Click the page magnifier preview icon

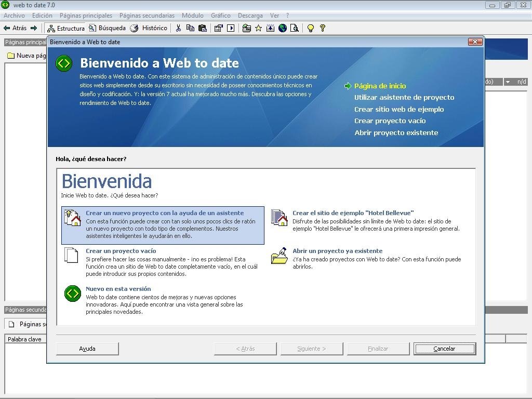point(295,28)
